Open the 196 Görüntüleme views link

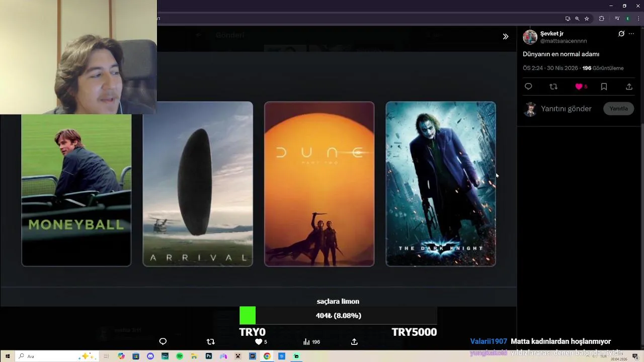click(603, 68)
